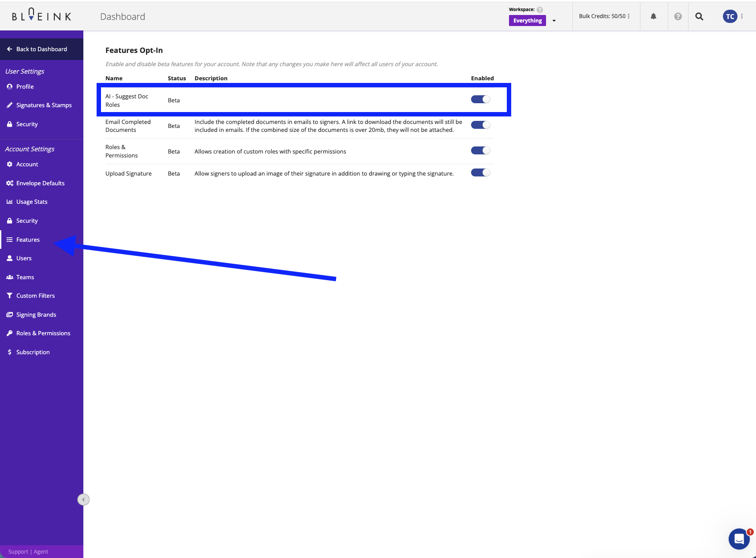
Task: Click the Envelope Defaults gears icon
Action: tap(9, 183)
